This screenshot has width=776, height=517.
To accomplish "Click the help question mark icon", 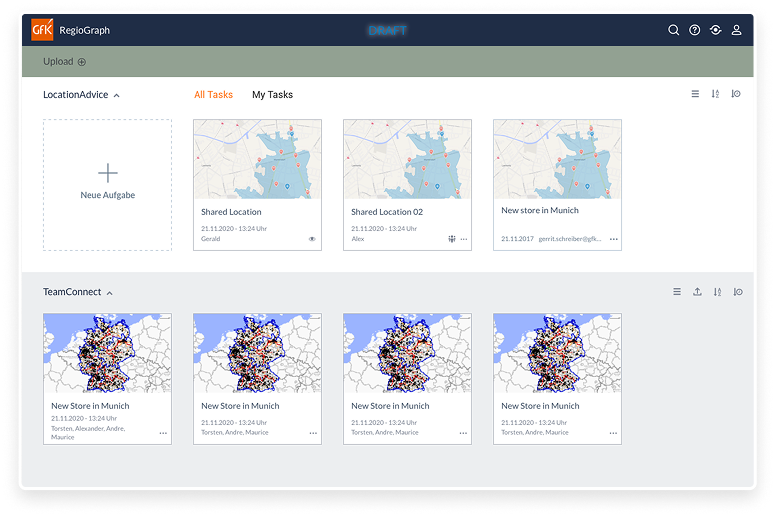I will click(x=695, y=30).
